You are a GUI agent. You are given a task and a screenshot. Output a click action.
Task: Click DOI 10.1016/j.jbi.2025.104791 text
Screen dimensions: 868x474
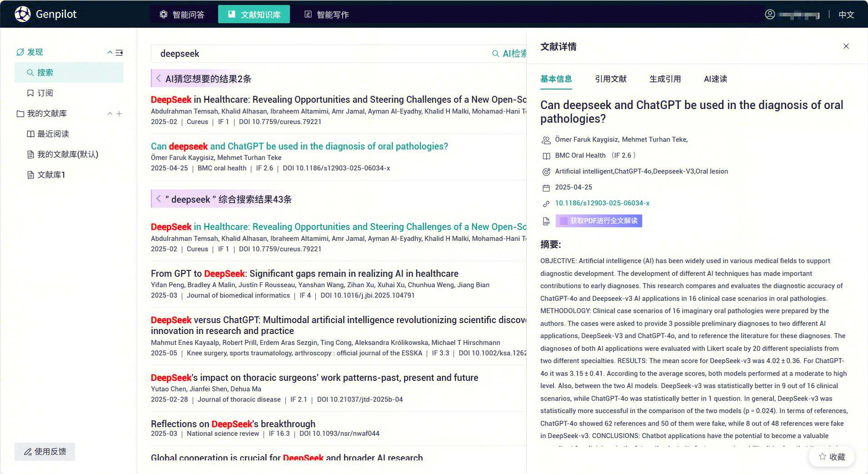click(x=368, y=295)
